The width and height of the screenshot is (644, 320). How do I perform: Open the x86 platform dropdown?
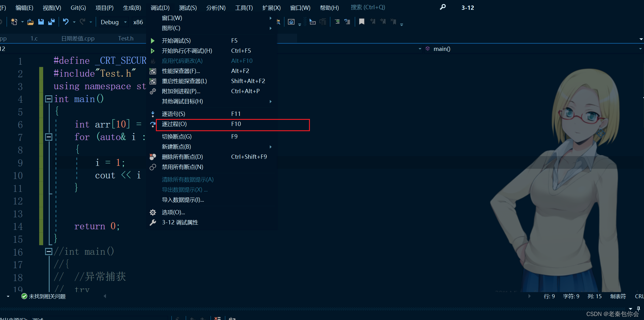(x=138, y=22)
